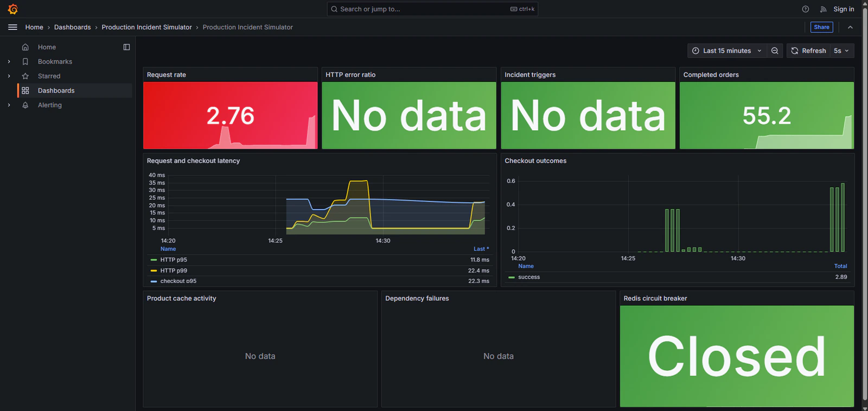Toggle the HTTP p95 legend series
Screen dimensions: 868x411
[x=174, y=260]
